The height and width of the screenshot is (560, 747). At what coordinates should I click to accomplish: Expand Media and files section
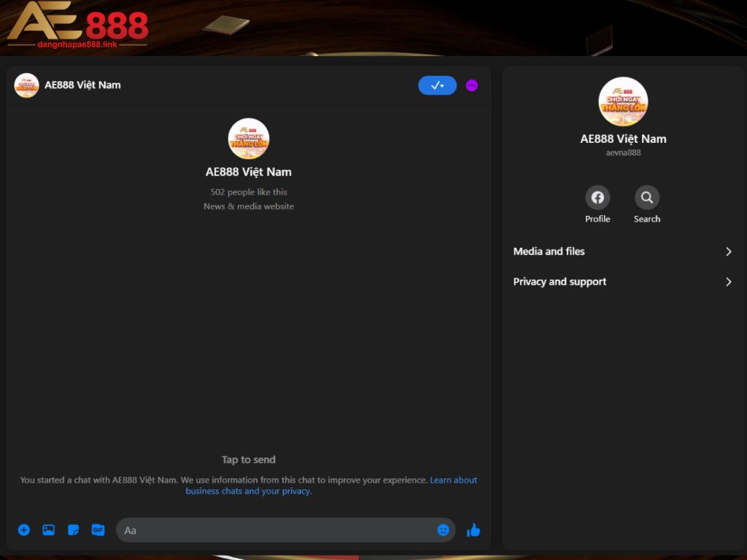pyautogui.click(x=623, y=252)
